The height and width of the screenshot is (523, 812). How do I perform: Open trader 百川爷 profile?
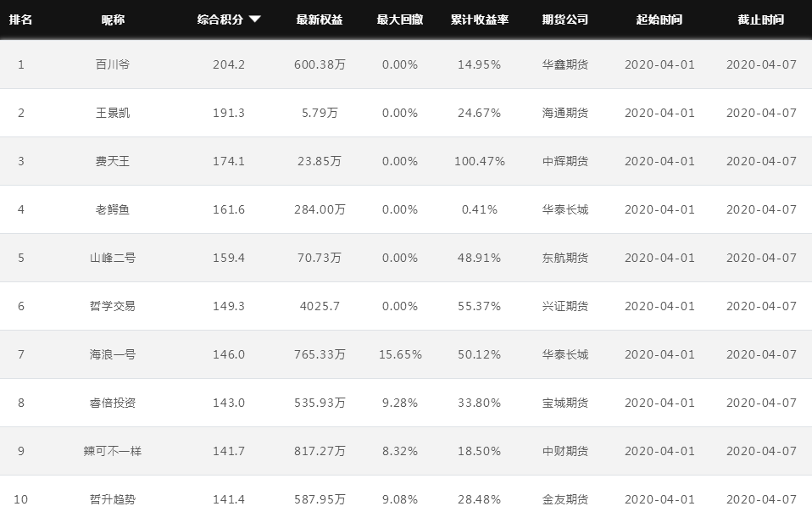[x=113, y=64]
